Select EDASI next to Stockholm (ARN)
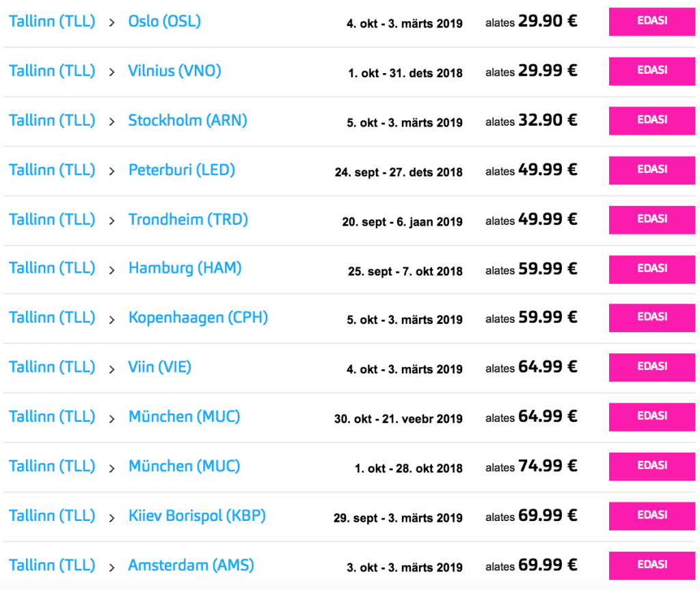The image size is (700, 590). click(651, 120)
